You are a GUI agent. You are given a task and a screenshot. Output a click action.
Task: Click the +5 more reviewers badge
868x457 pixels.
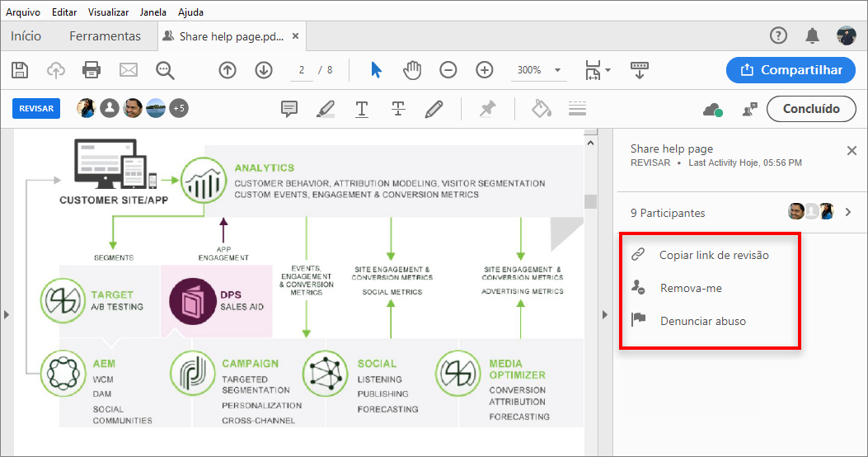point(179,108)
